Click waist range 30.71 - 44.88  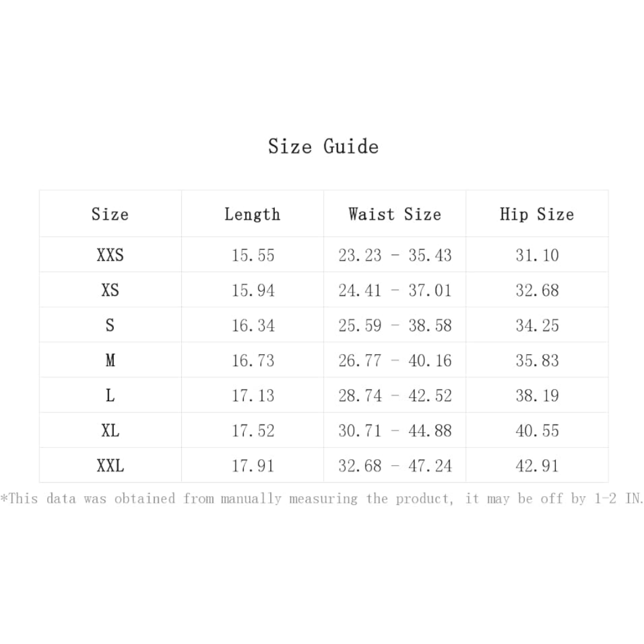395,431
